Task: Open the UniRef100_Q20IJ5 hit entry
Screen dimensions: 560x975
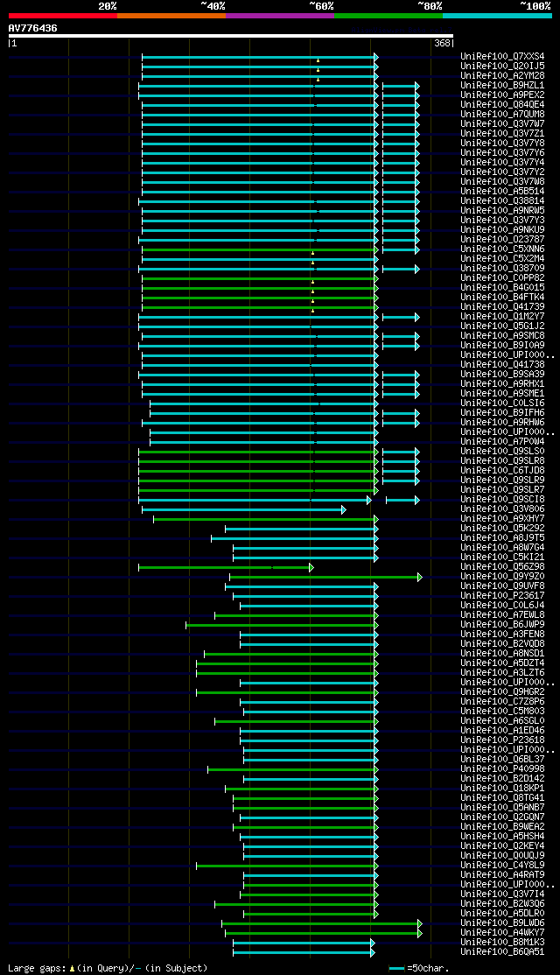Action: [502, 66]
